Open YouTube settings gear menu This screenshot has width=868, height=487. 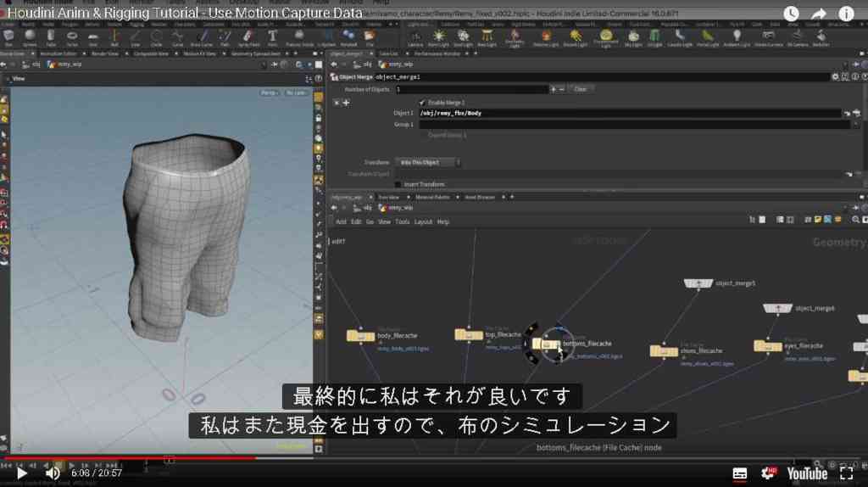tap(768, 473)
